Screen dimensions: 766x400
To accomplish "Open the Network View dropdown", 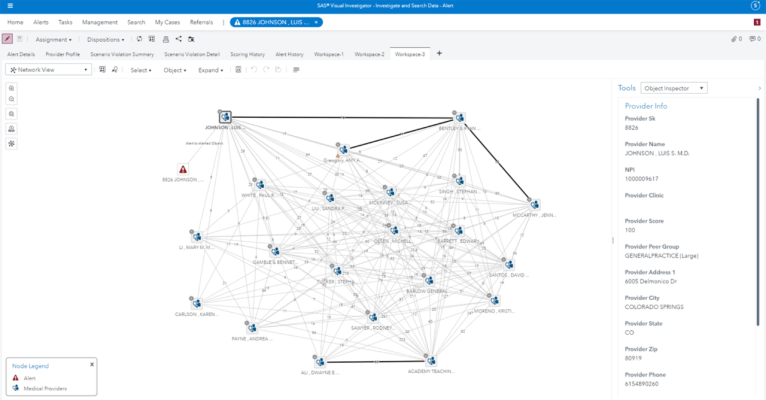I will [x=48, y=70].
